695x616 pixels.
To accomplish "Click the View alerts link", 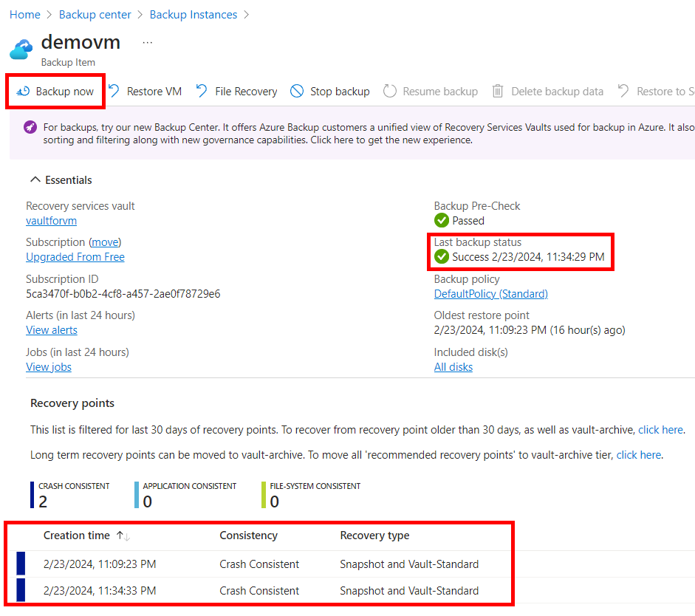I will 51,330.
